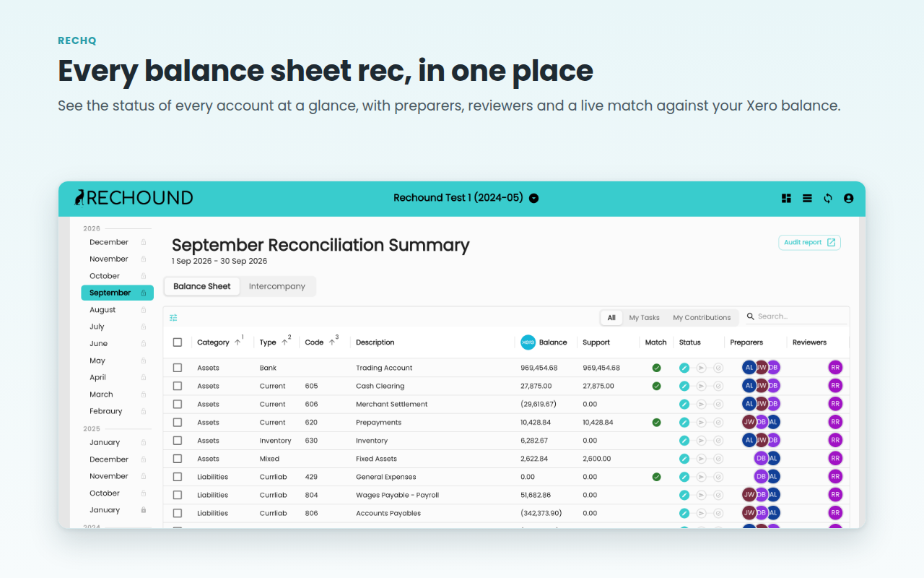Click the green match check for Trading Account
The height and width of the screenshot is (578, 924).
click(656, 368)
